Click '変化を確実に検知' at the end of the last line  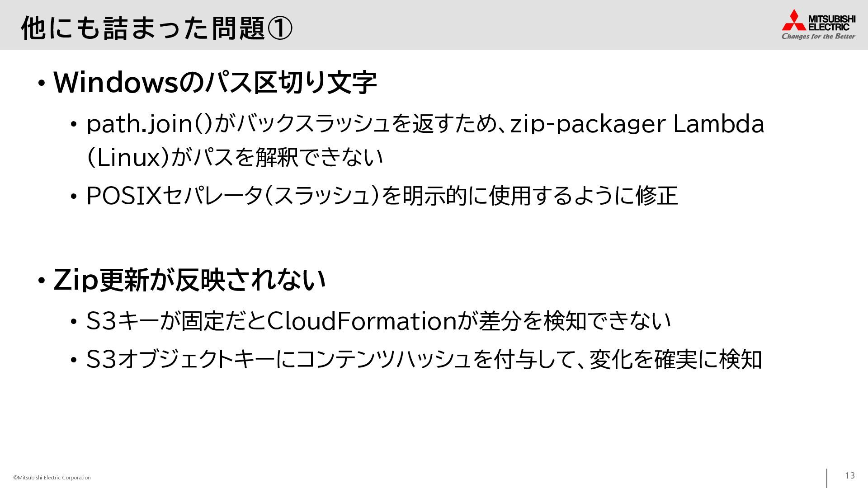click(x=675, y=360)
